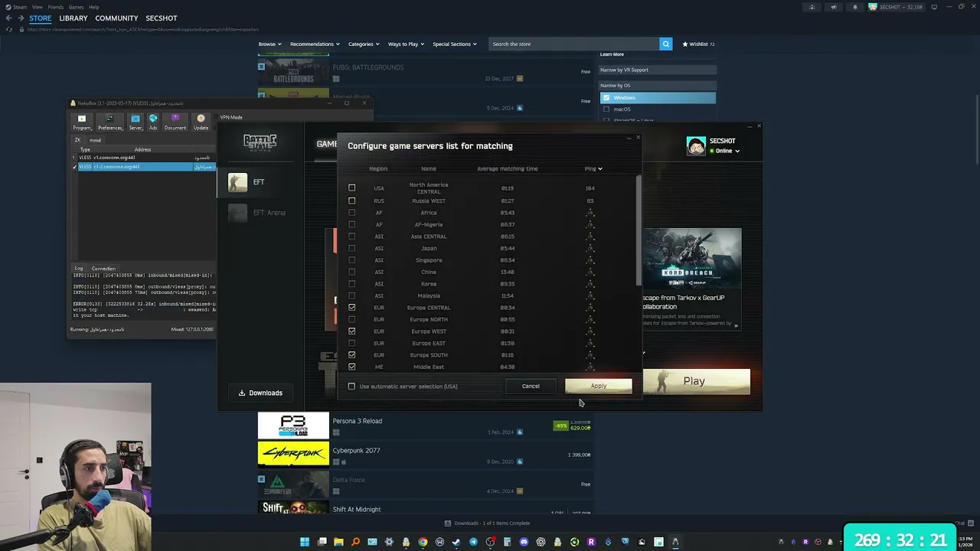Open the Friends menu in Steam
The image size is (980, 551).
(x=56, y=7)
